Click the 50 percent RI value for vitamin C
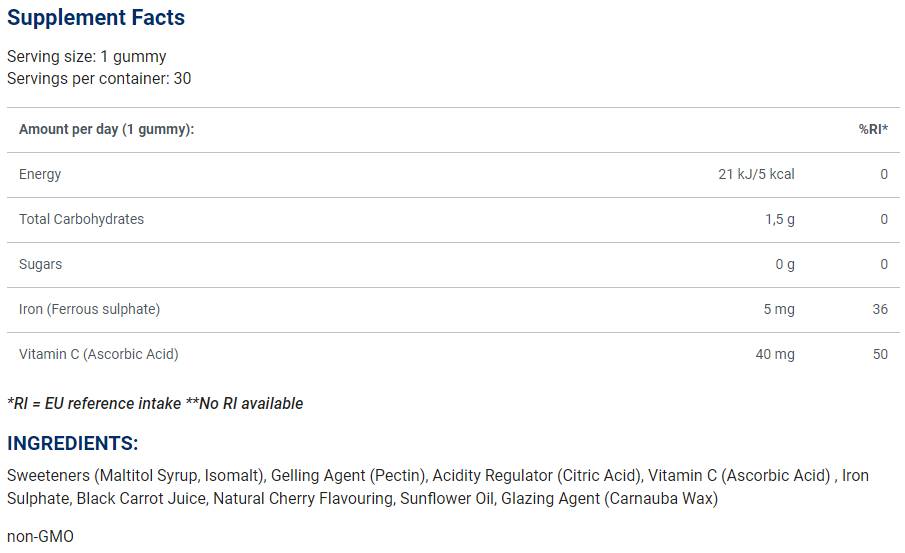This screenshot has height=553, width=905. 880,354
